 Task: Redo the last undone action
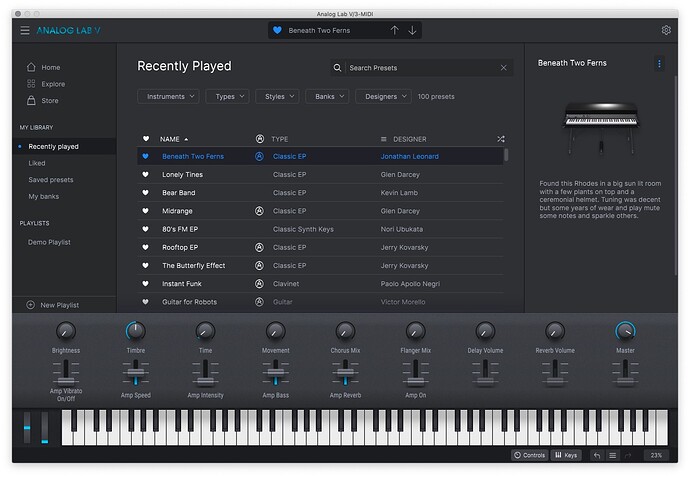pyautogui.click(x=628, y=455)
